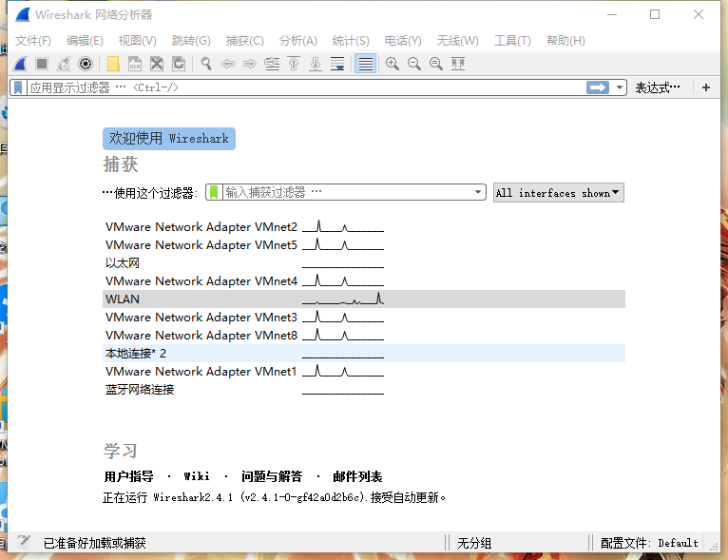Select VMware Network Adapter VMnet4 interface
This screenshot has height=560, width=728.
364,280
